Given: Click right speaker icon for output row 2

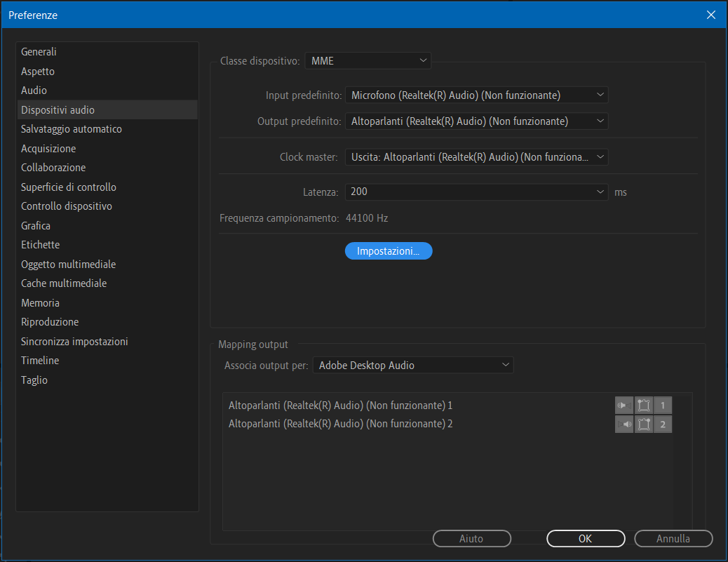Looking at the screenshot, I should tap(624, 424).
